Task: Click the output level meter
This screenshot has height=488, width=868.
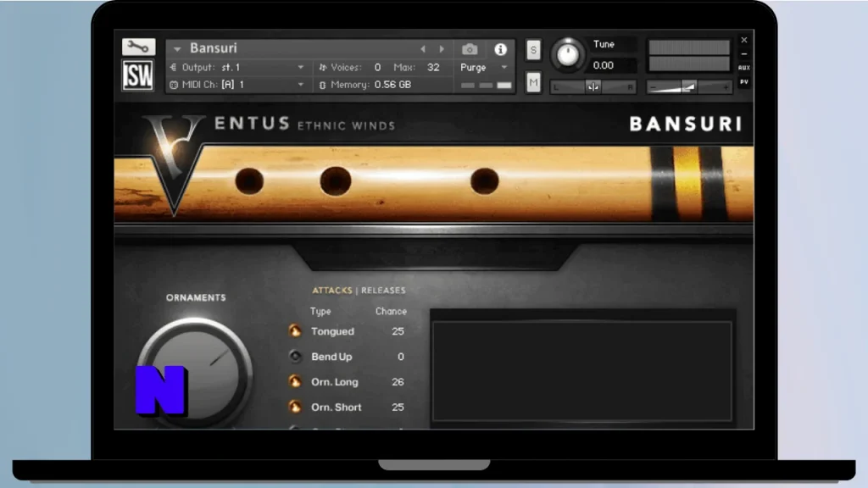Action: pos(689,55)
